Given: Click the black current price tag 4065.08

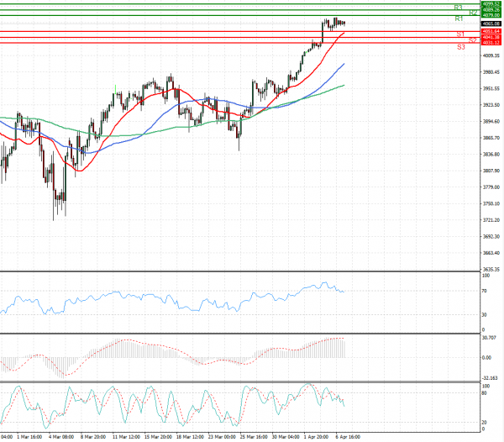Looking at the screenshot, I should 491,24.
